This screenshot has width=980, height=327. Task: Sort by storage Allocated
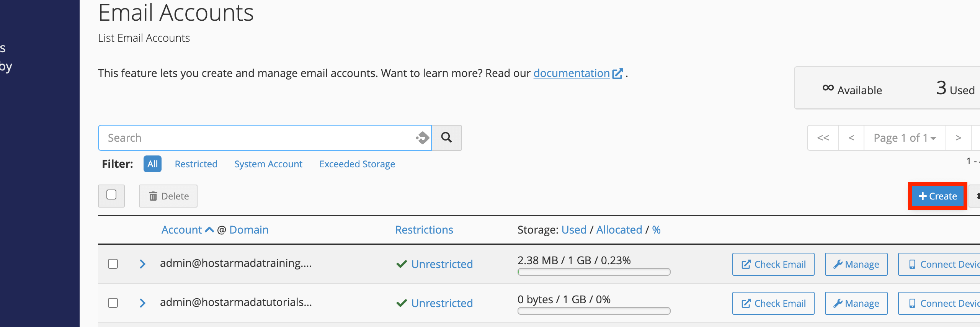[619, 230]
